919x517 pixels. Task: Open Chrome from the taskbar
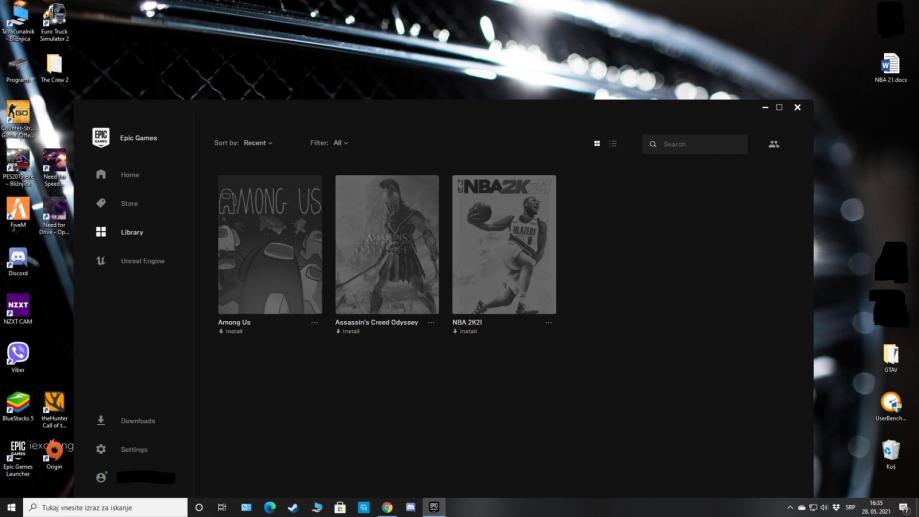point(387,507)
